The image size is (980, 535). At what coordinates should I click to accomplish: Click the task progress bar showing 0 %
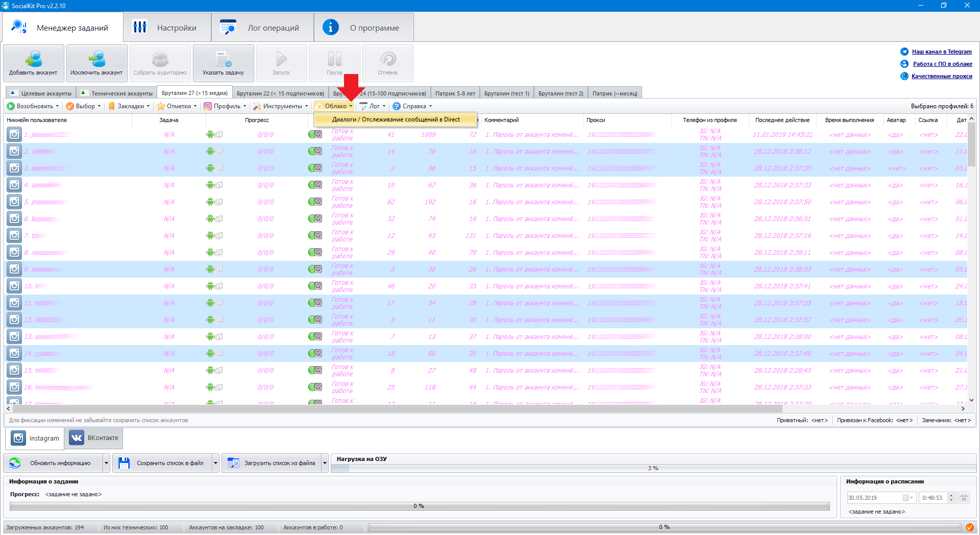420,506
